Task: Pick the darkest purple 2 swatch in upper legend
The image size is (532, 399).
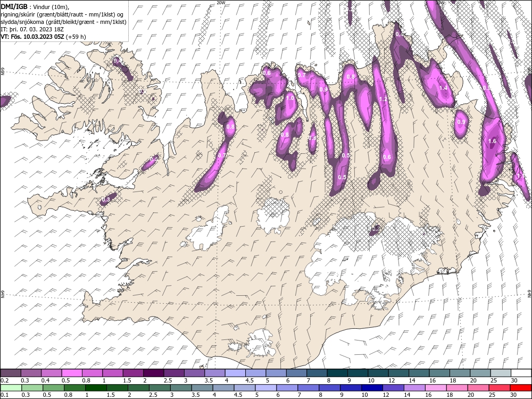Action: click(x=153, y=373)
